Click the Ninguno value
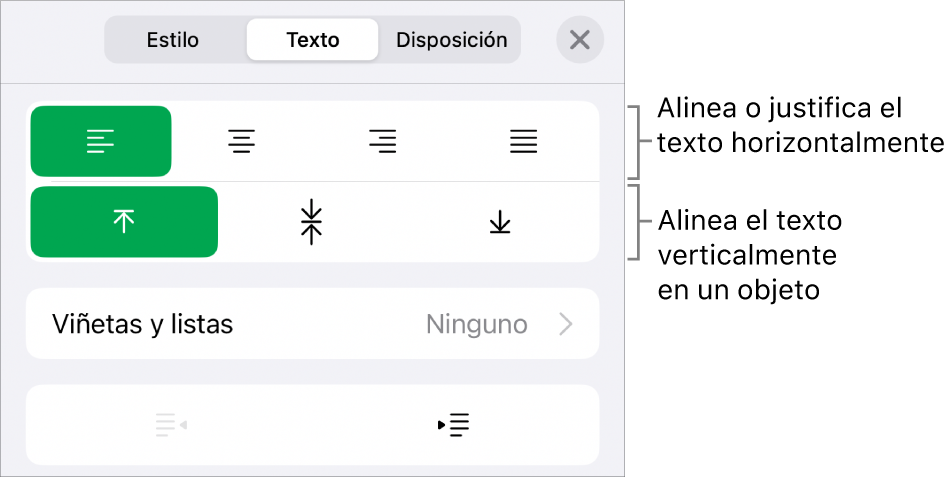 coord(477,325)
